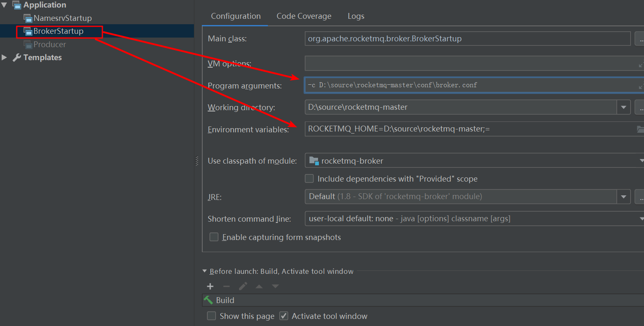Edit the before launch task with the pencil icon
The image size is (644, 326).
click(243, 286)
